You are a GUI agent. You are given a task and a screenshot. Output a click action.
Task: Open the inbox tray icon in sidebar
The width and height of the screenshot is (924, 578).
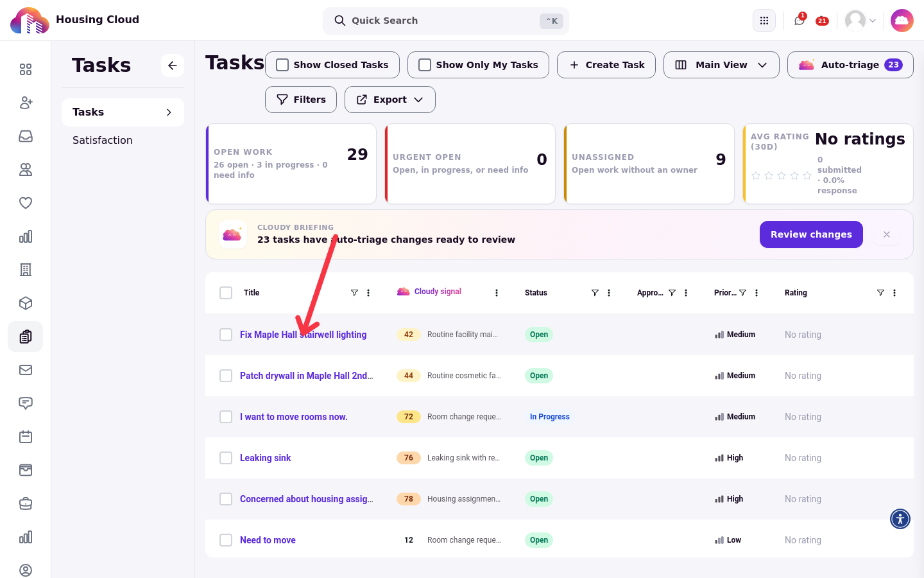pyautogui.click(x=26, y=136)
